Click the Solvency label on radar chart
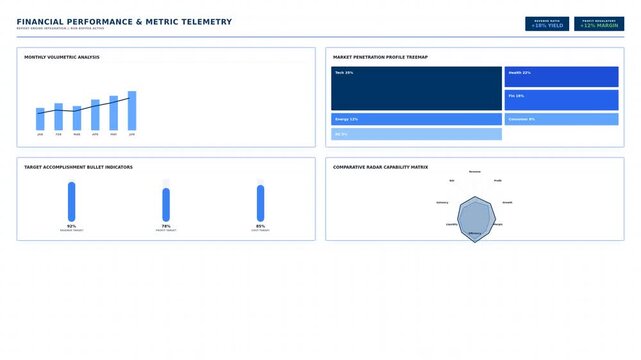 click(x=442, y=202)
